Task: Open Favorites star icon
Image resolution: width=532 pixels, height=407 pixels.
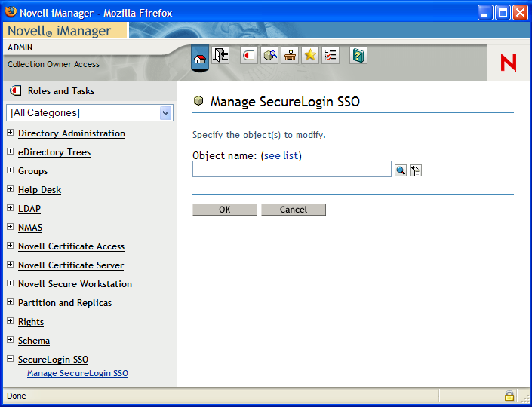Action: [x=310, y=55]
